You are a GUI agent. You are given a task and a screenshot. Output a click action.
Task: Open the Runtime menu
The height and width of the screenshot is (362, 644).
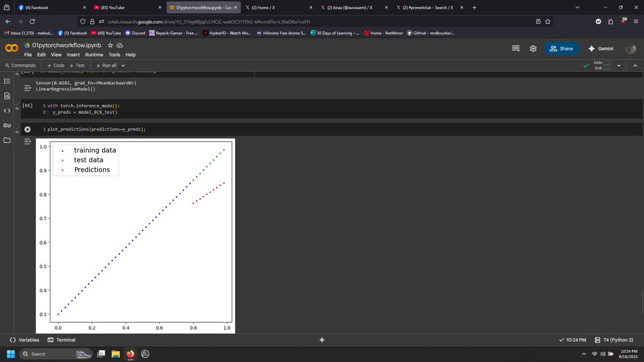coord(94,55)
